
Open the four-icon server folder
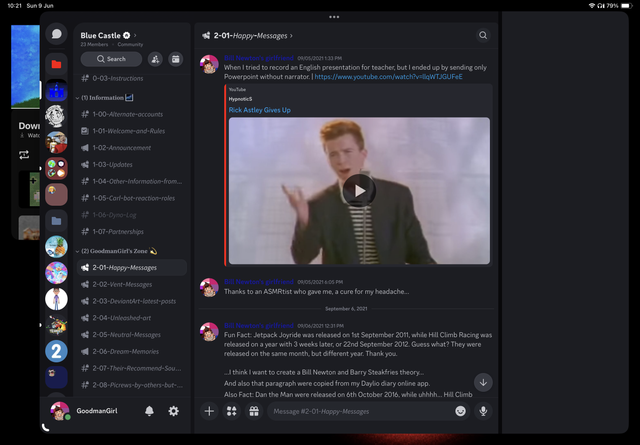pyautogui.click(x=56, y=168)
